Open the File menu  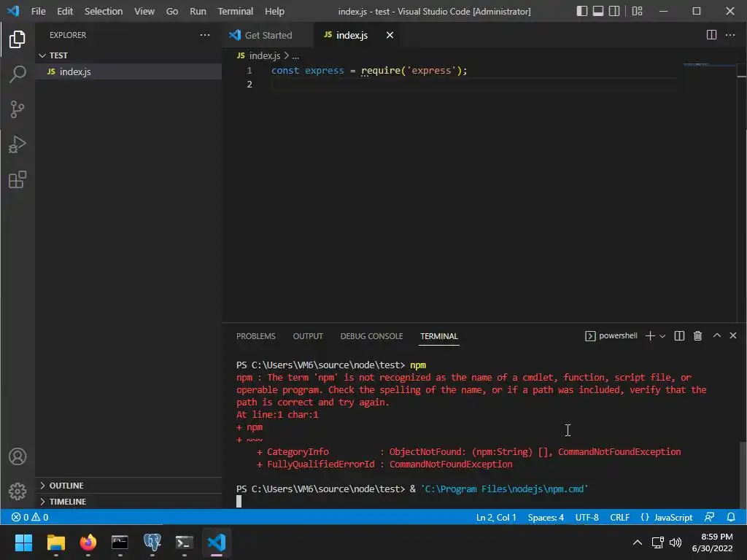coord(38,11)
